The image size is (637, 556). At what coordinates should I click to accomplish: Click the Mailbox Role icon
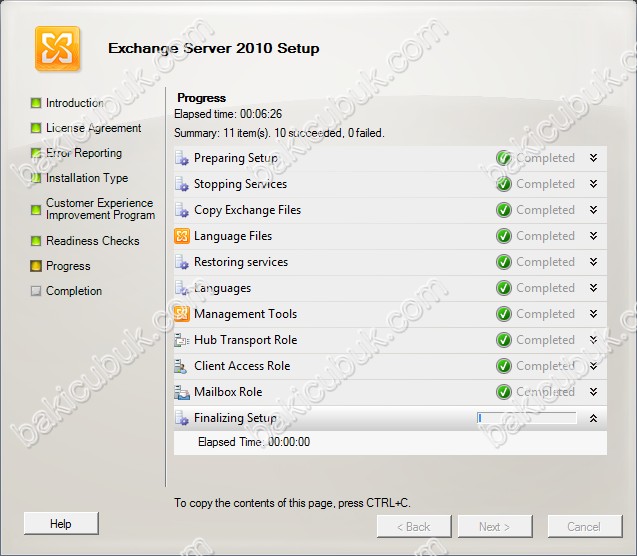(182, 392)
